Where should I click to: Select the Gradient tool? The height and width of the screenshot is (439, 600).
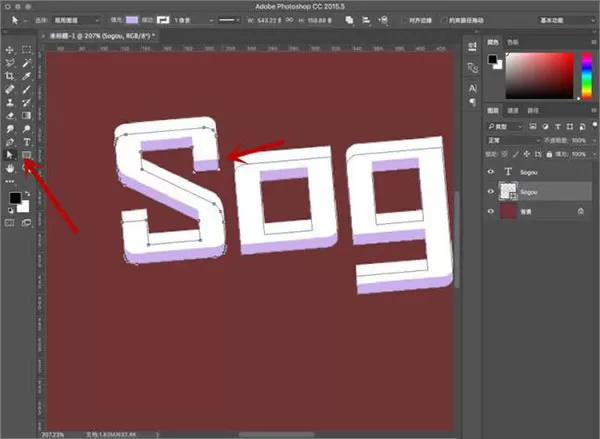pyautogui.click(x=26, y=115)
